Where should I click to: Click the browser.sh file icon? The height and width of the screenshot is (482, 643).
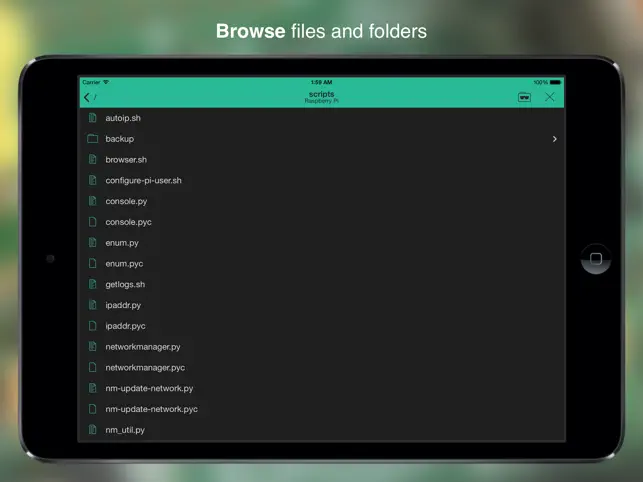pos(93,160)
